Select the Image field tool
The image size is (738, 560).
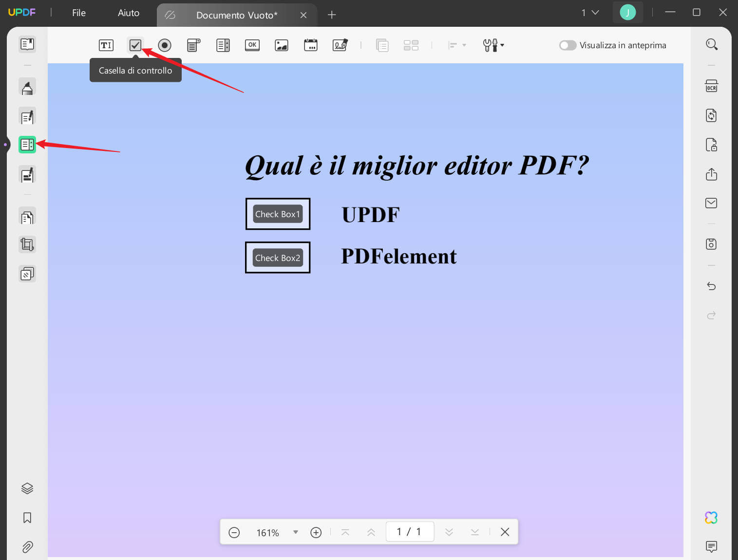(x=281, y=45)
